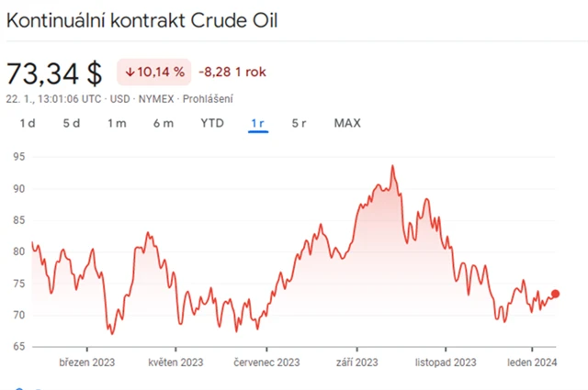This screenshot has width=588, height=390.
Task: Open the 5 r chart range
Action: click(x=300, y=123)
